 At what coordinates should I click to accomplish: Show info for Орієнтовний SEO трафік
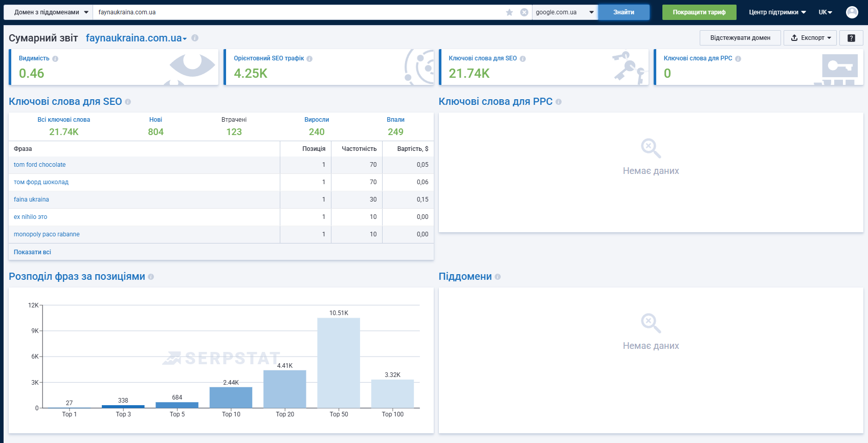tap(309, 59)
